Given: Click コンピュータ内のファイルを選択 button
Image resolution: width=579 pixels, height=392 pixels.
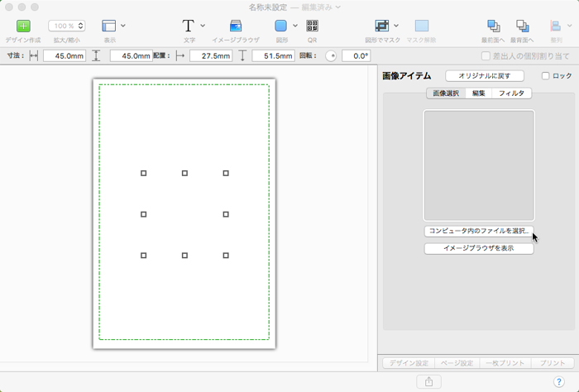Looking at the screenshot, I should [x=478, y=231].
